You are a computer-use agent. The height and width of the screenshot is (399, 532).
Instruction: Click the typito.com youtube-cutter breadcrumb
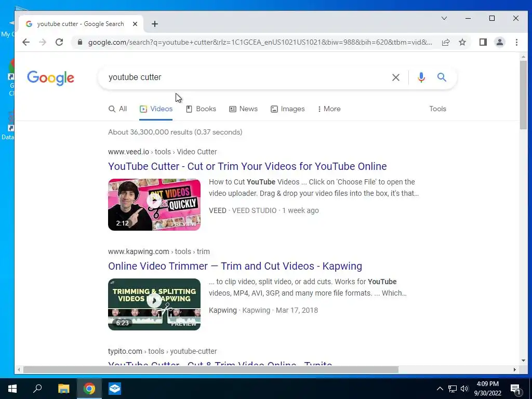click(x=163, y=351)
